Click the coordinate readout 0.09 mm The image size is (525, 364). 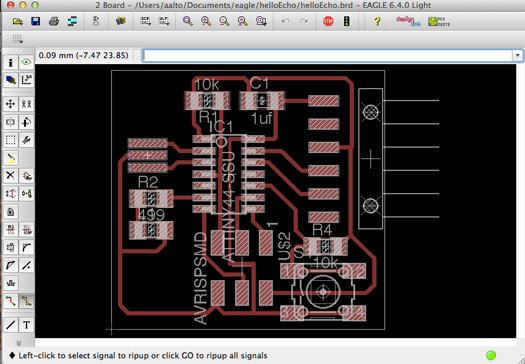pyautogui.click(x=83, y=55)
